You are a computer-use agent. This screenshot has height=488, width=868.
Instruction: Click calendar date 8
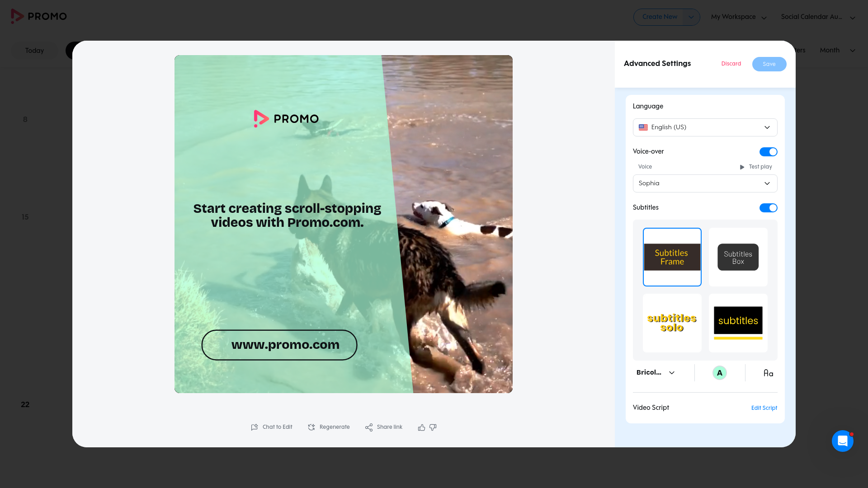pos(25,120)
